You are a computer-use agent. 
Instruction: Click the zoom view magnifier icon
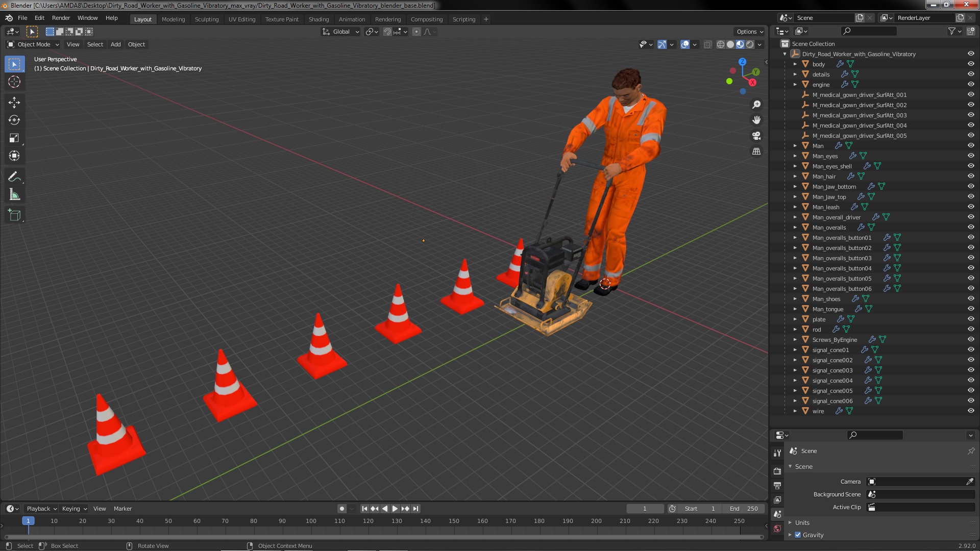click(756, 105)
